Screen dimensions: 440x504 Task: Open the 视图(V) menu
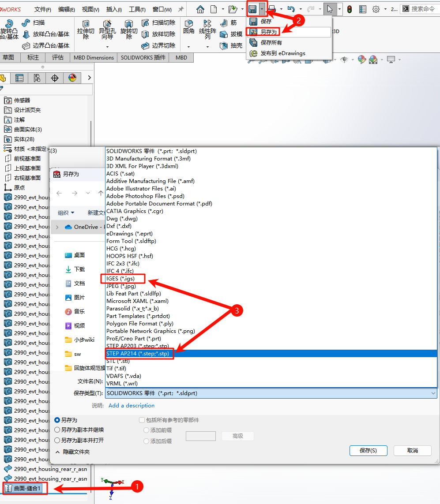(90, 10)
